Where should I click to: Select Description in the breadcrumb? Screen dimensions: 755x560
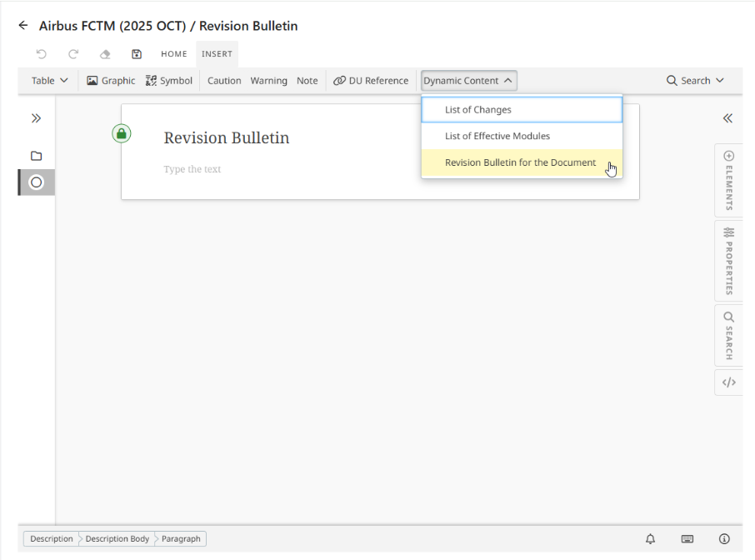point(52,539)
